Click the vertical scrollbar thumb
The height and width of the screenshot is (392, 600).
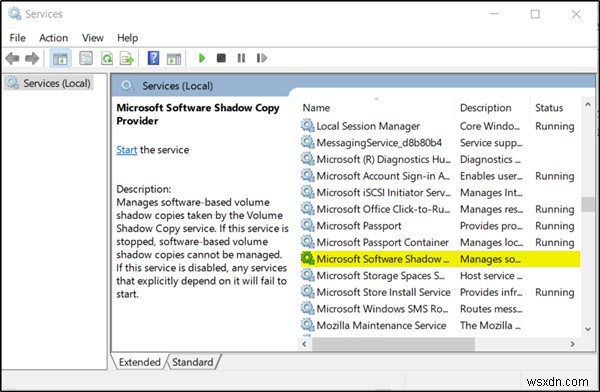[x=588, y=204]
